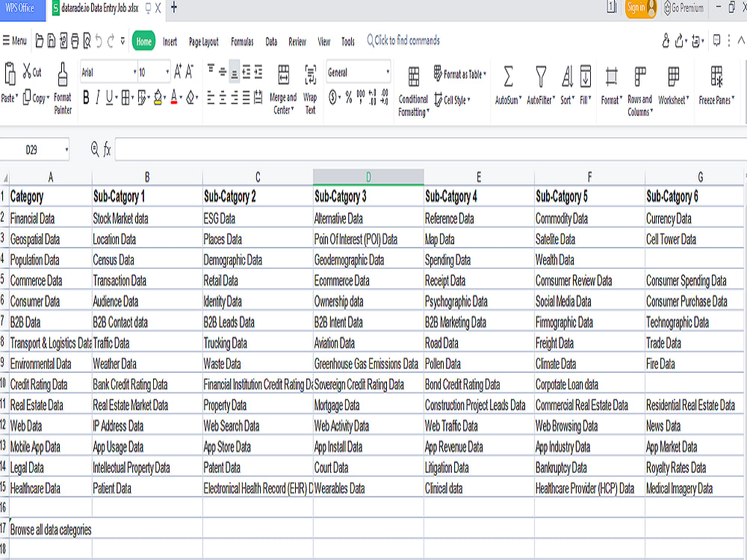Select column D header
The height and width of the screenshot is (560, 747).
click(368, 177)
